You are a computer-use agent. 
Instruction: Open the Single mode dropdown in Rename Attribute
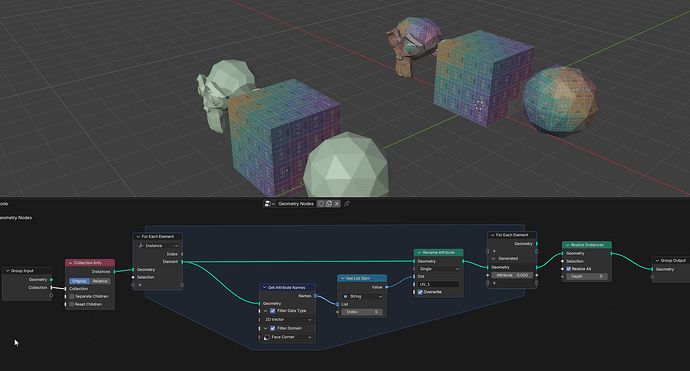(x=438, y=269)
